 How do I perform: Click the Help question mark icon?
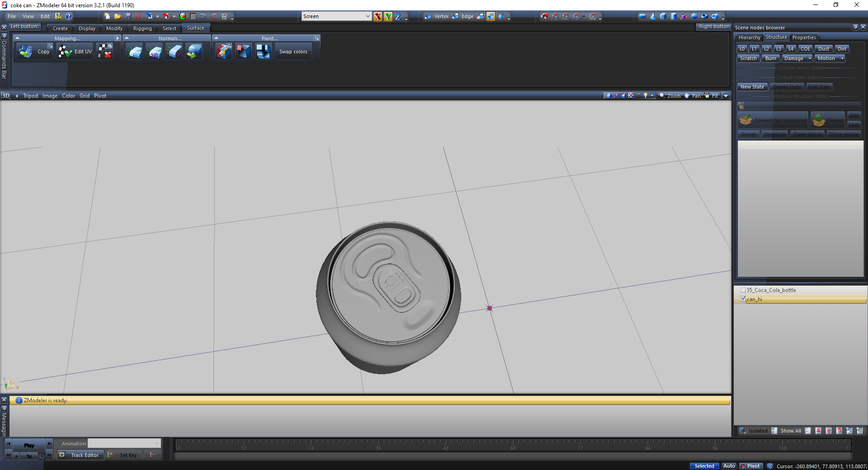[69, 16]
